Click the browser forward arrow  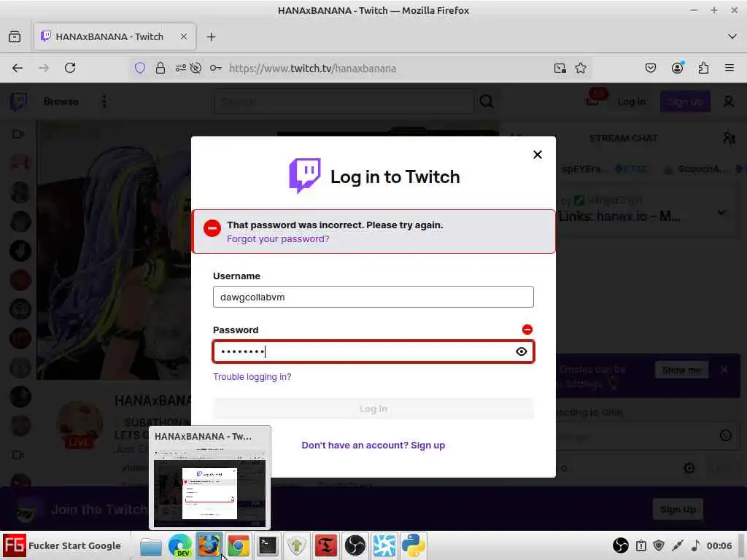pos(44,68)
